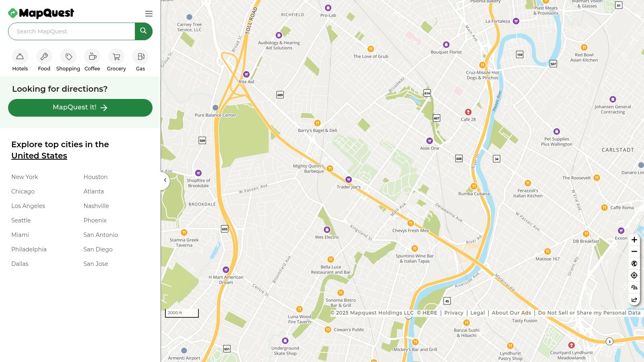
Task: Click the Rite Aid map pin
Action: click(x=246, y=74)
